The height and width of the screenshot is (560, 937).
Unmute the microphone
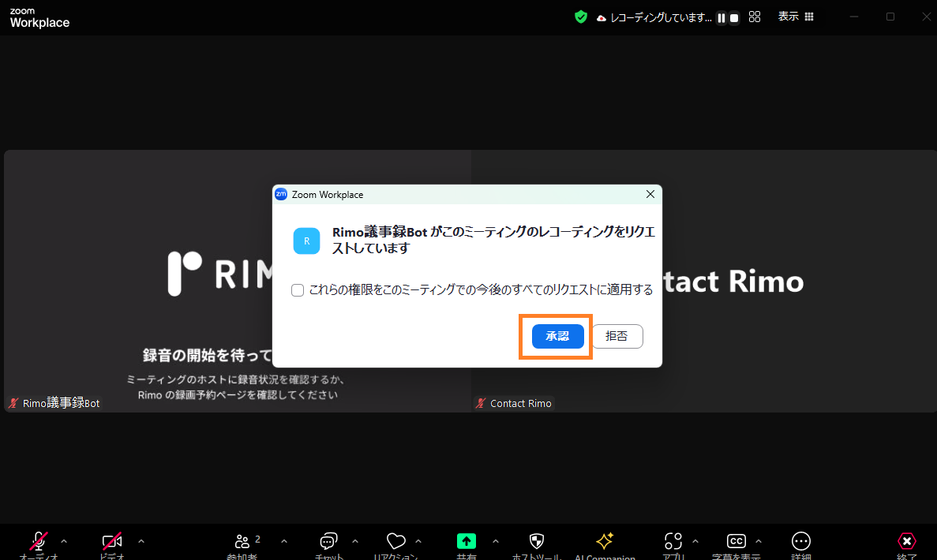[38, 542]
